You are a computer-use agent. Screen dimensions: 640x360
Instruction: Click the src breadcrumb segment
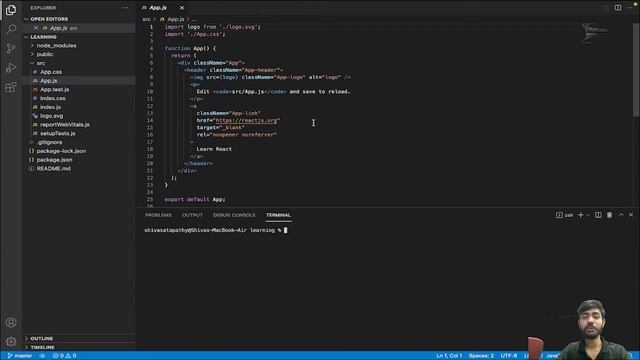tap(146, 19)
